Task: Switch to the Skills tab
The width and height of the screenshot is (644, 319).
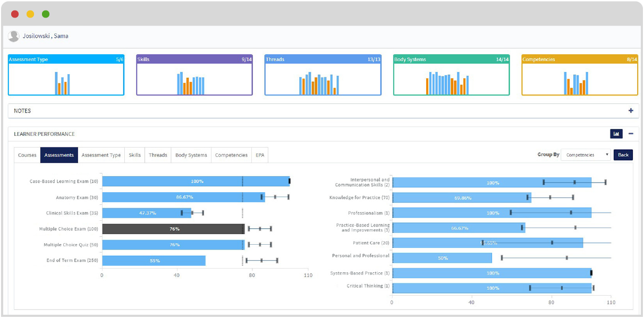Action: [x=135, y=155]
